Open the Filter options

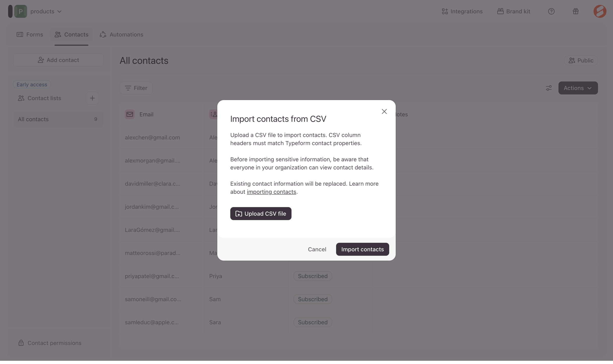[136, 88]
